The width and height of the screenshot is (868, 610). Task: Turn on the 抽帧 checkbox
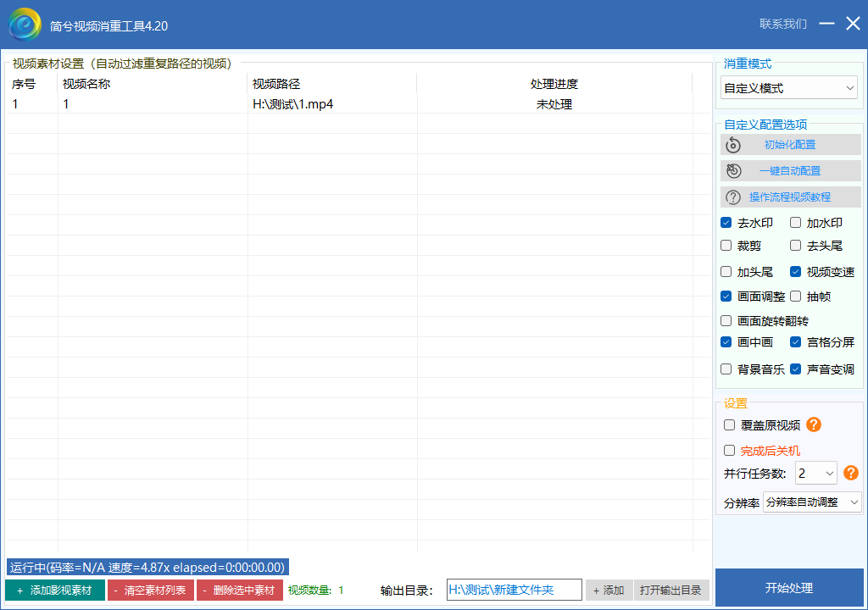coord(795,297)
